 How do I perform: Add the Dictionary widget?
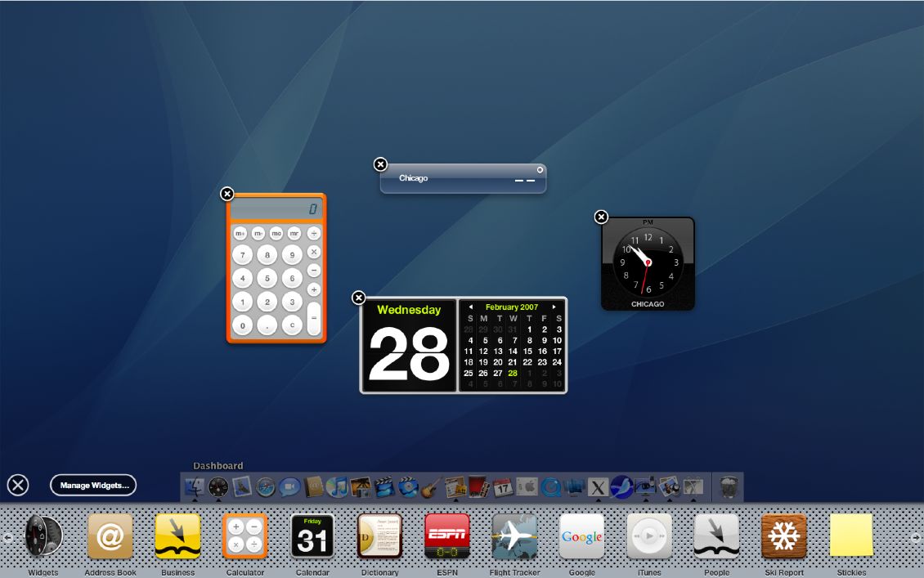point(379,535)
